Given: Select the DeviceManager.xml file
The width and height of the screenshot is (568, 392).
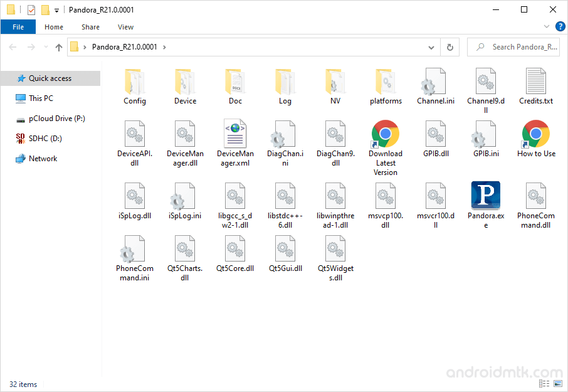Looking at the screenshot, I should pyautogui.click(x=235, y=134).
